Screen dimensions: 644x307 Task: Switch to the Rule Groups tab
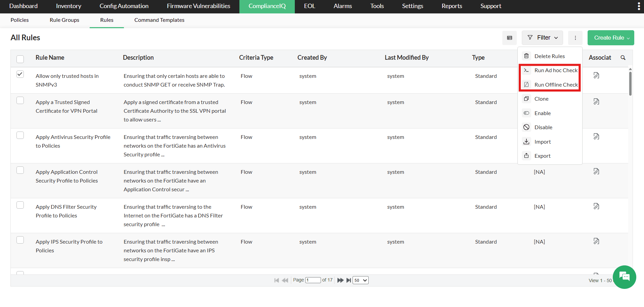64,20
